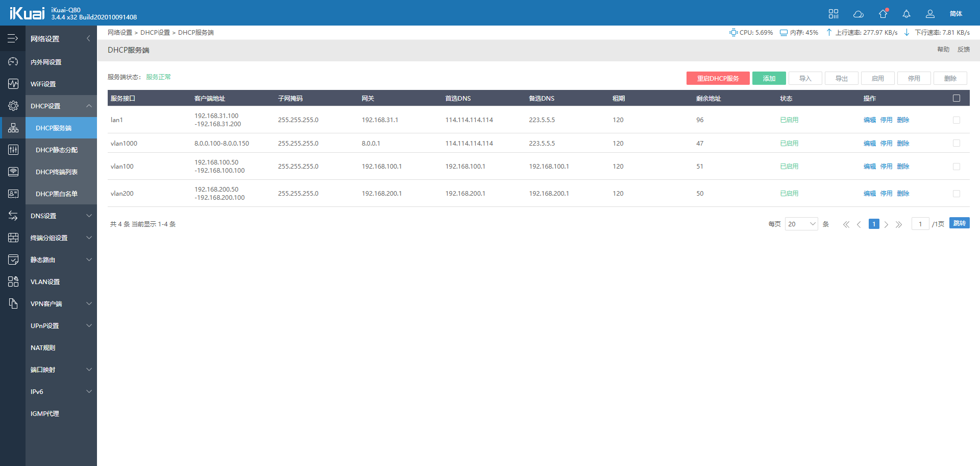Click the iKuai logo
Image resolution: width=980 pixels, height=466 pixels.
tap(27, 13)
